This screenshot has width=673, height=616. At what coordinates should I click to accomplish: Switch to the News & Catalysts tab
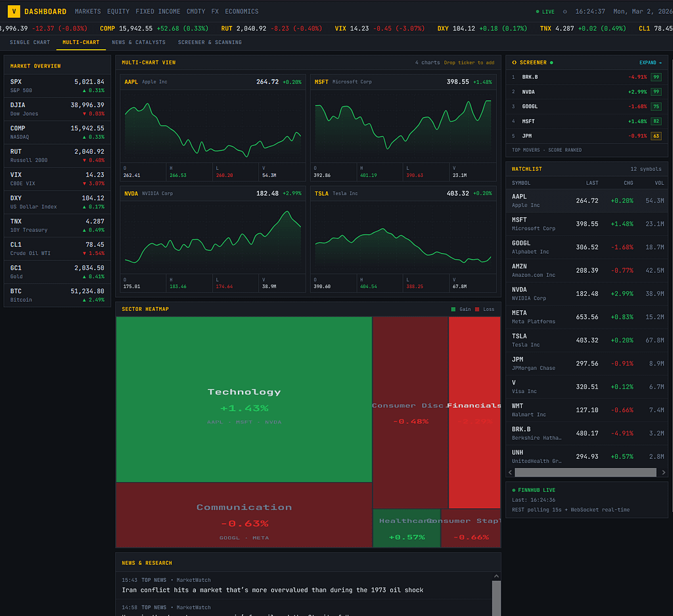pyautogui.click(x=139, y=42)
